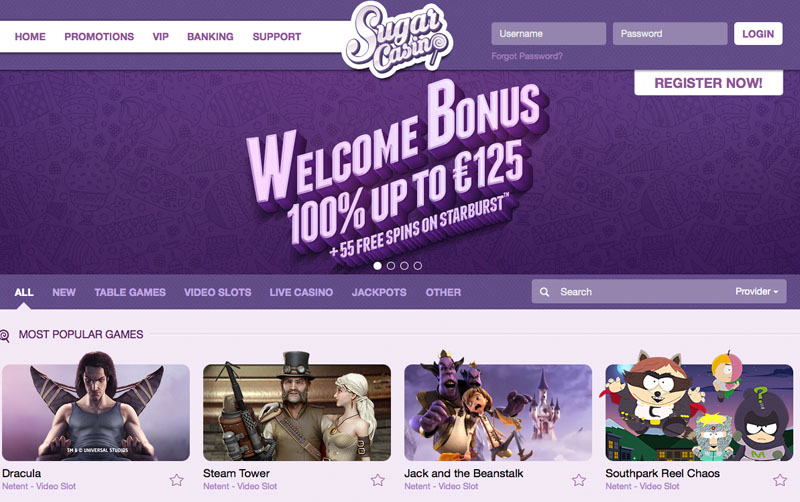The image size is (800, 502).
Task: Star the Southpark Reel Chaos game
Action: [780, 480]
